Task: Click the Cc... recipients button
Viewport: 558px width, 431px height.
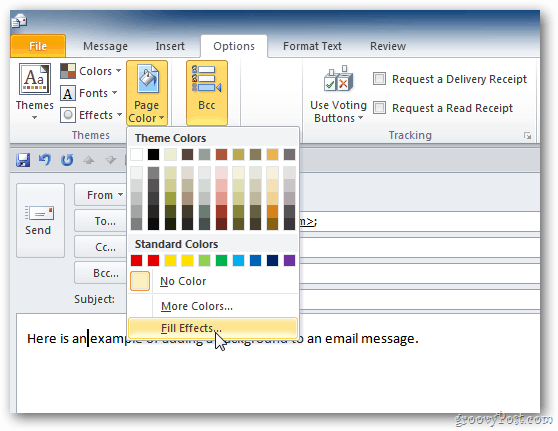Action: 100,247
